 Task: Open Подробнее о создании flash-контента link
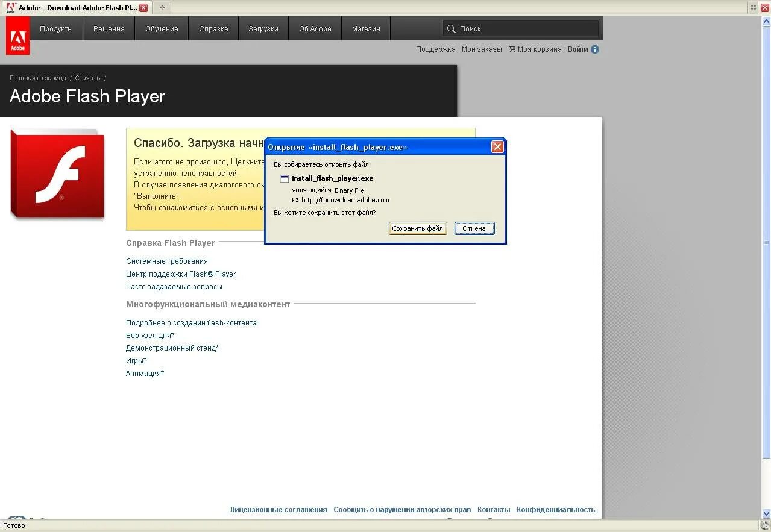191,323
